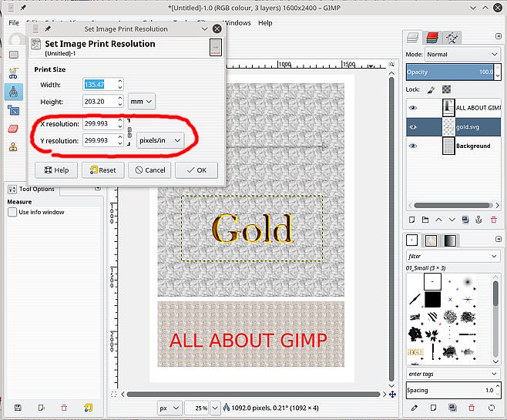The height and width of the screenshot is (420, 507).
Task: Select the Eraser tool in toolbox
Action: tap(13, 129)
